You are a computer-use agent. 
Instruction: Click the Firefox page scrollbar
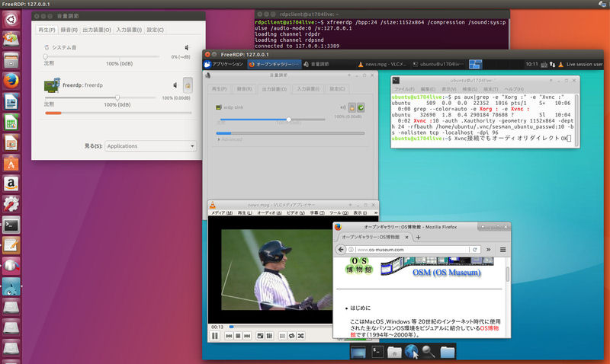point(507,274)
